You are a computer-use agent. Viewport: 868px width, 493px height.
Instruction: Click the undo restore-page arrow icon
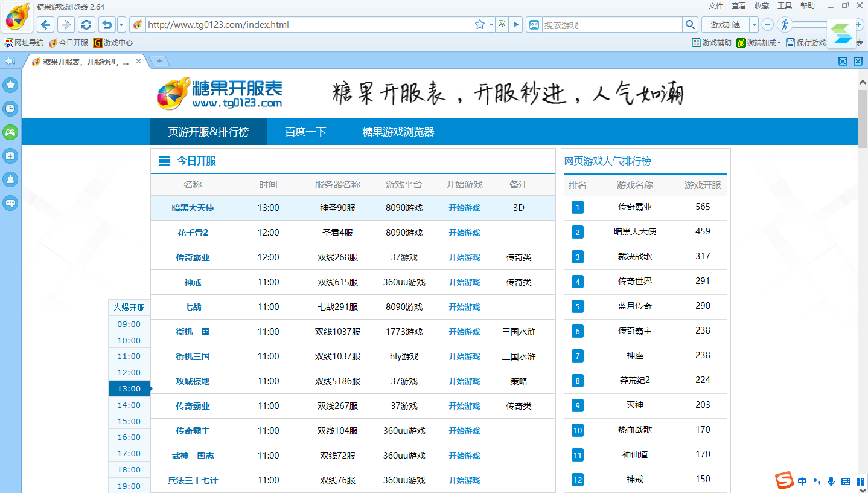click(x=107, y=25)
